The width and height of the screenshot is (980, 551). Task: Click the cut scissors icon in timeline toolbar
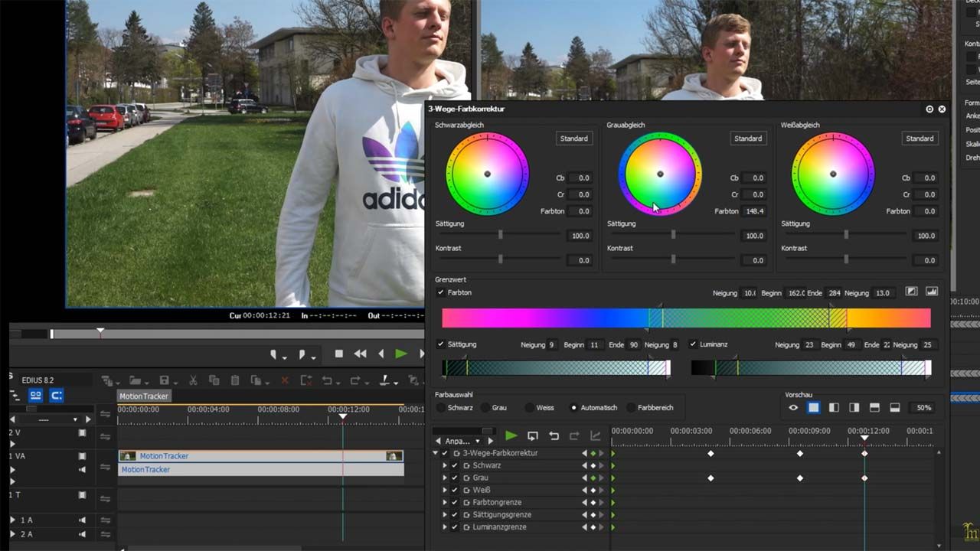click(193, 380)
